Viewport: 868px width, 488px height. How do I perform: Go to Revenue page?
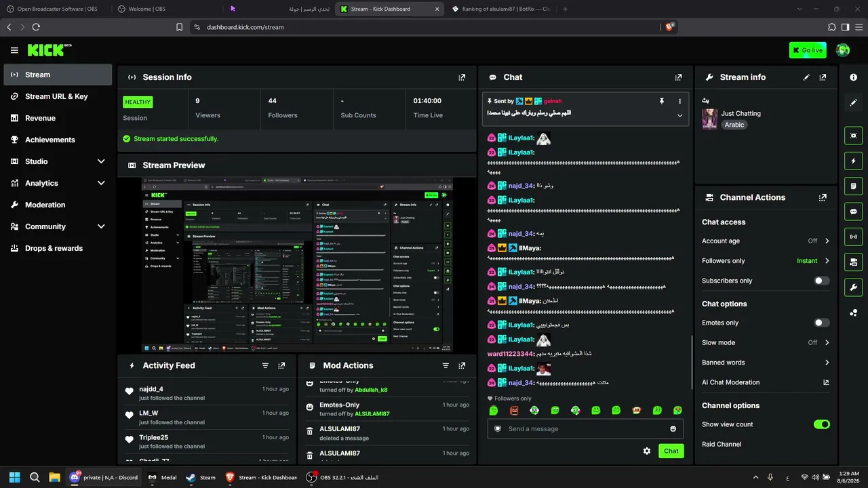58,118
